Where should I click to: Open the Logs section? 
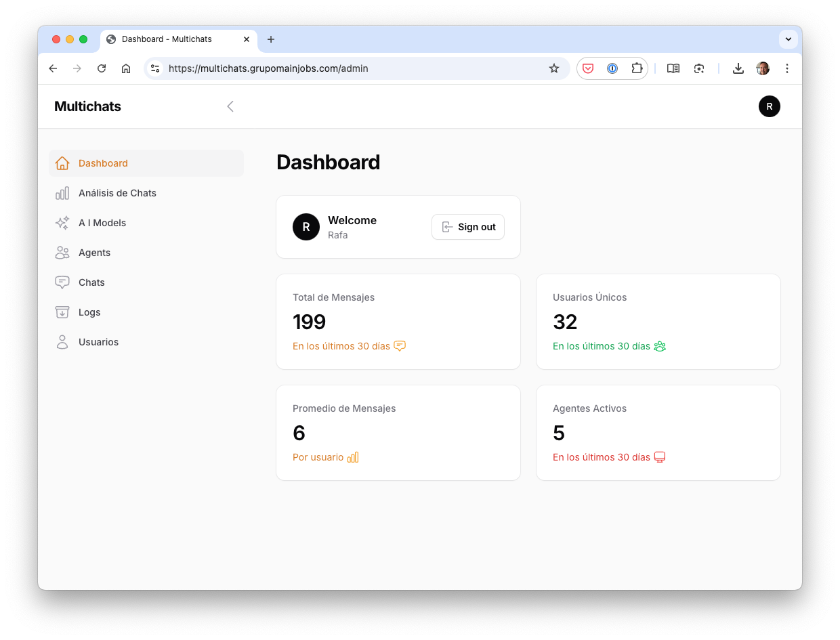point(89,312)
